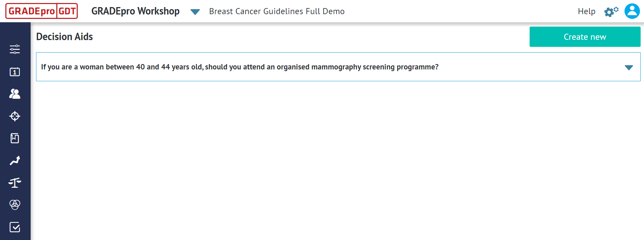Open the GRADEpro Workshop project dropdown arrow
Viewport: 644px width, 240px height.
[195, 11]
